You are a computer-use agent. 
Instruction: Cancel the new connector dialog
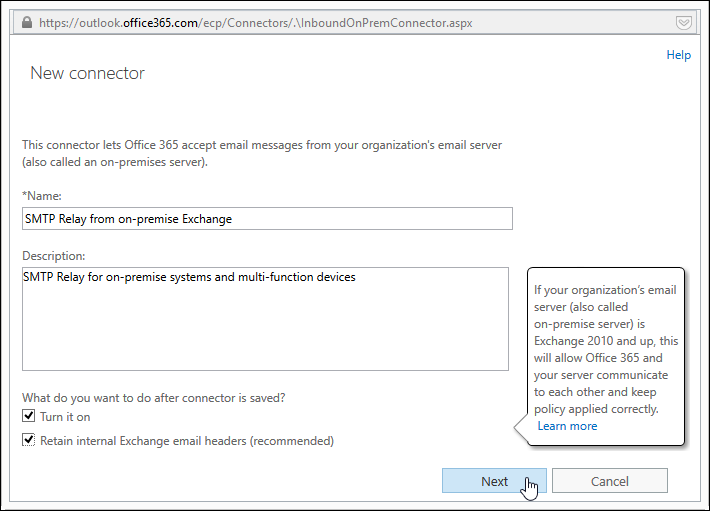coord(609,481)
